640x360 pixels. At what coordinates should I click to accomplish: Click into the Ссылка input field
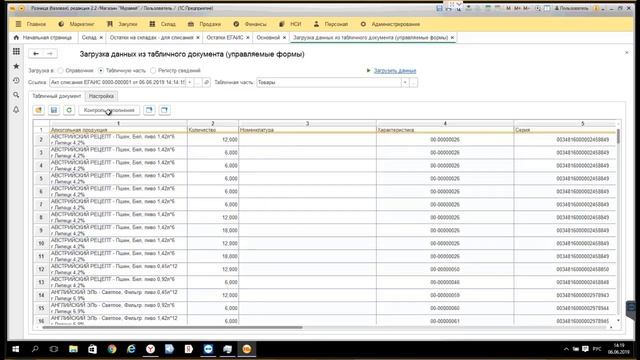click(x=118, y=82)
